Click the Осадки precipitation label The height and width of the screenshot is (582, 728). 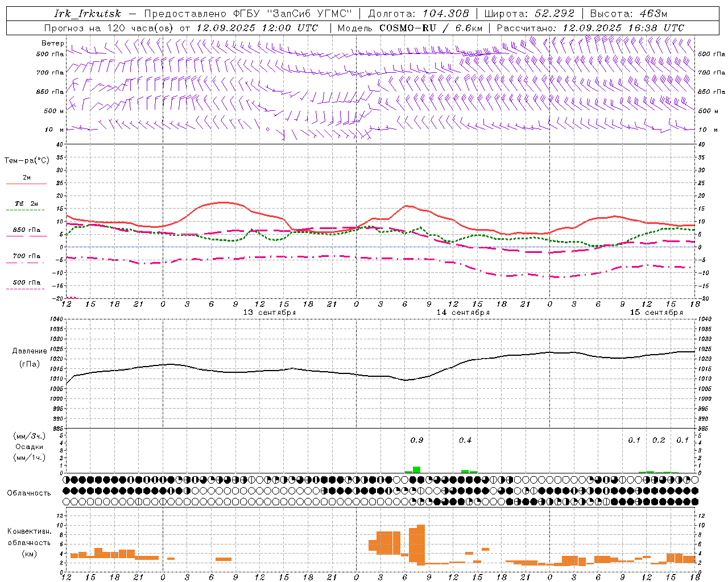point(30,447)
